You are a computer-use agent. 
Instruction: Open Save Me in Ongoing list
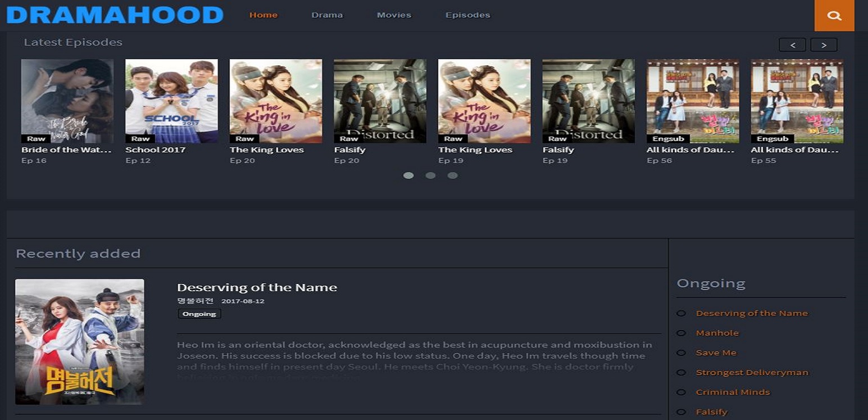tap(716, 353)
